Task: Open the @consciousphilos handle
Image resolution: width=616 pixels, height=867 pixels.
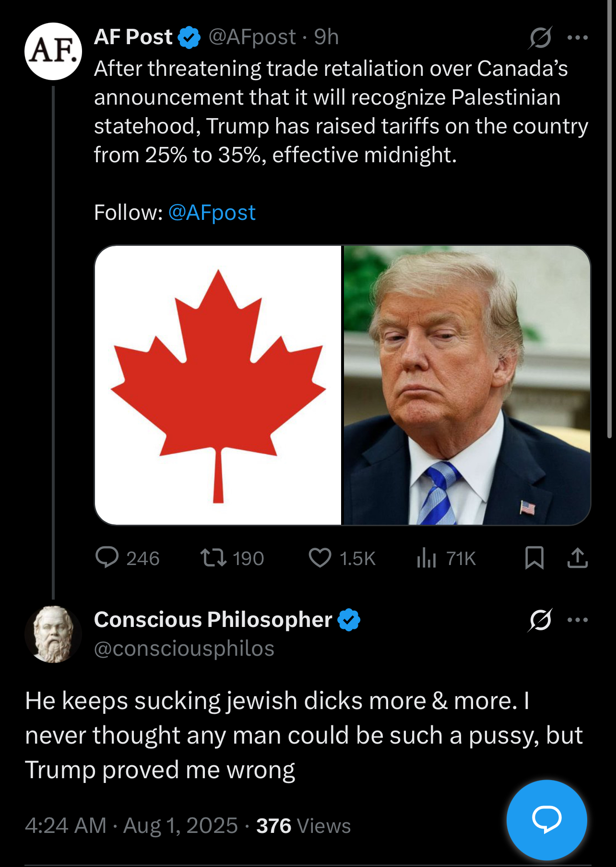Action: coord(184,649)
